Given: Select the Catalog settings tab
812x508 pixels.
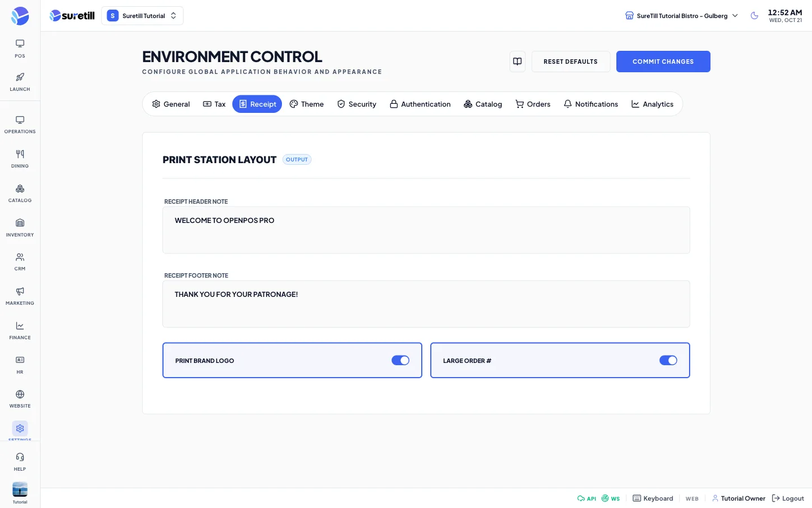Looking at the screenshot, I should (x=483, y=104).
